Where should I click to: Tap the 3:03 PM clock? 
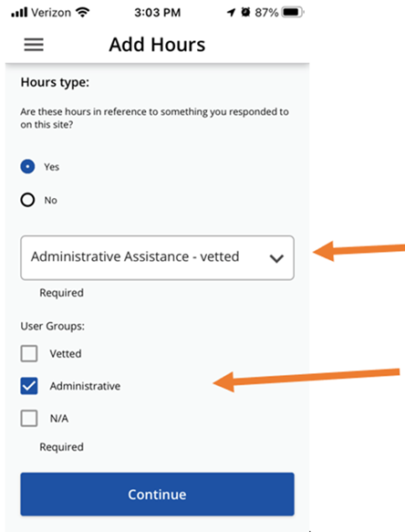coord(158,13)
